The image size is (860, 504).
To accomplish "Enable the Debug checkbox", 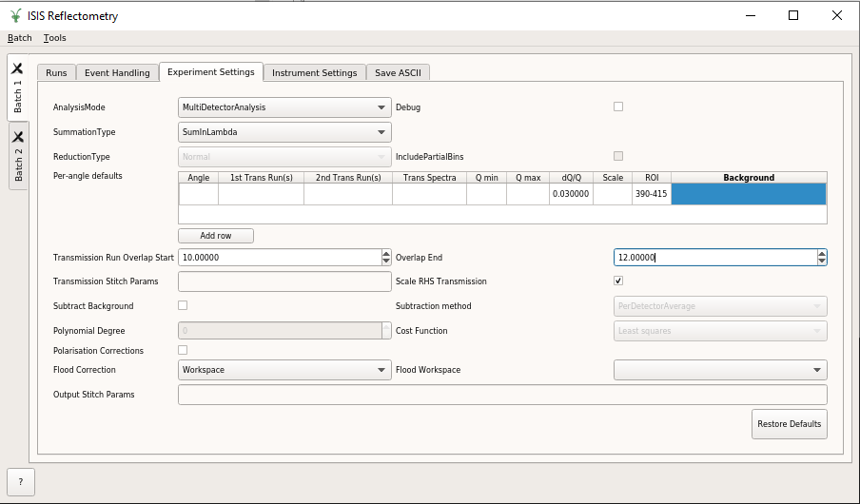I will [618, 107].
